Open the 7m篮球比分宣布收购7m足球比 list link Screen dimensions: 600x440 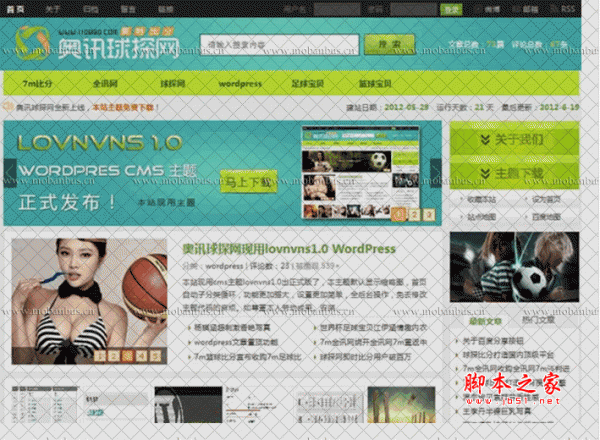click(x=248, y=357)
